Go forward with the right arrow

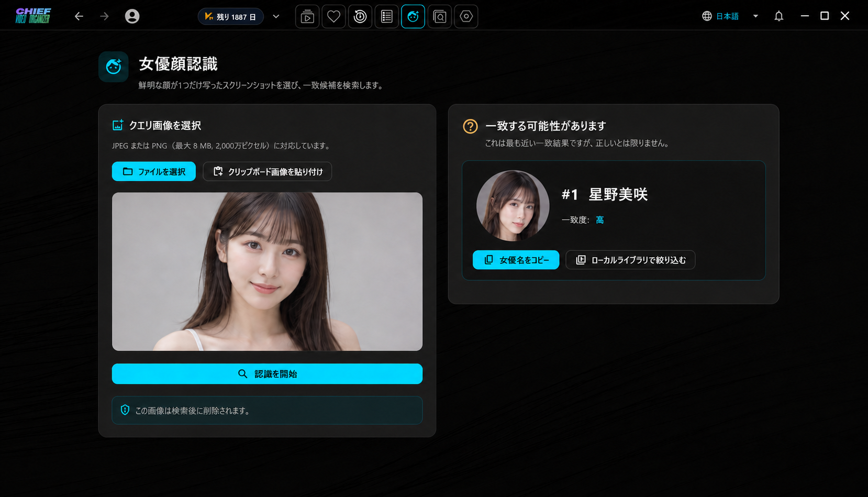(x=105, y=16)
